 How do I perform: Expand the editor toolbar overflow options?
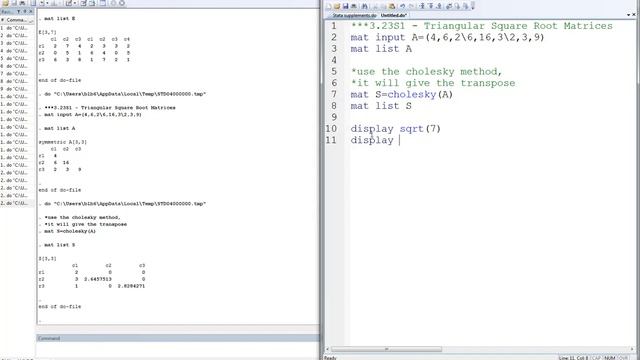coord(473,6)
